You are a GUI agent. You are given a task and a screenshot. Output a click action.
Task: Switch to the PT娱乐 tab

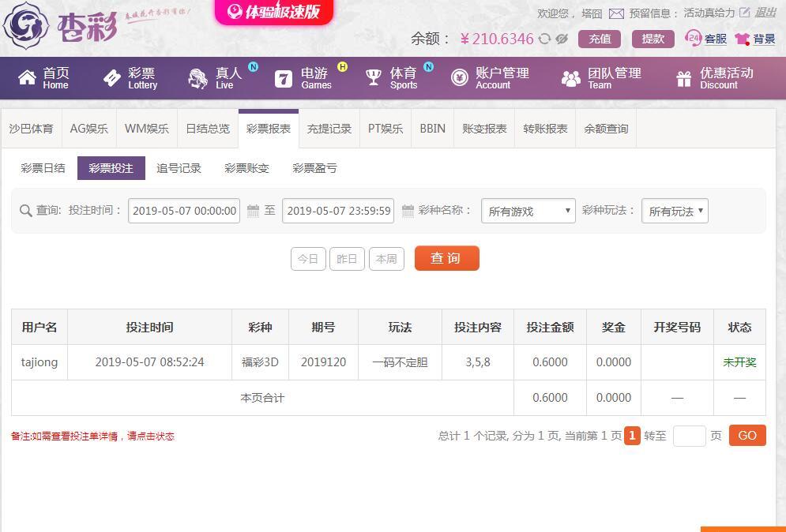pyautogui.click(x=385, y=129)
